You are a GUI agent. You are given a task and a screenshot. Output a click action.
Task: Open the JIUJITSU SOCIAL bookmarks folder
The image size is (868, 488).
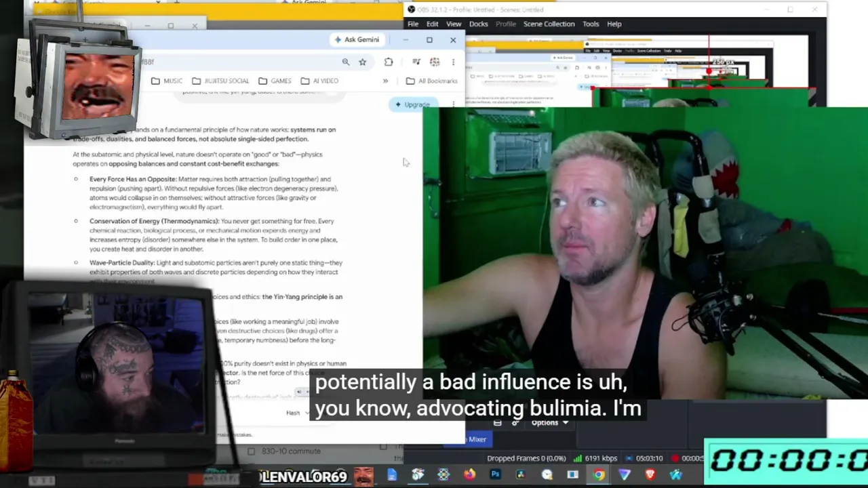click(x=220, y=81)
